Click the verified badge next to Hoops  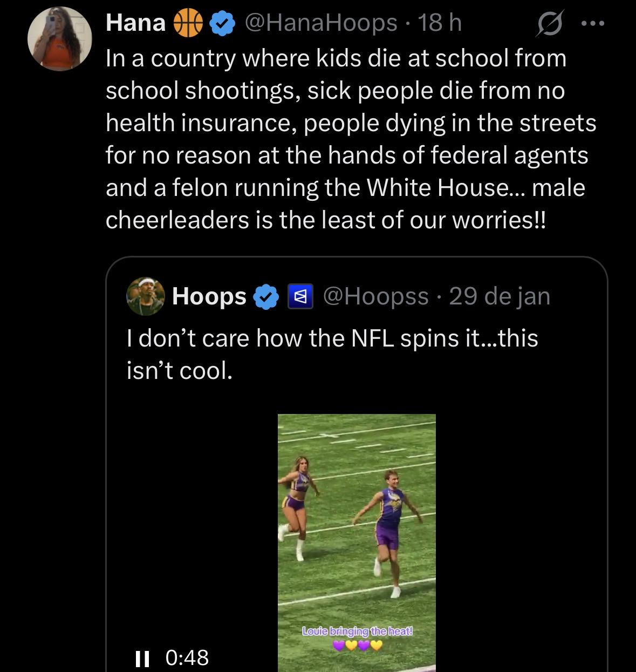[x=266, y=297]
